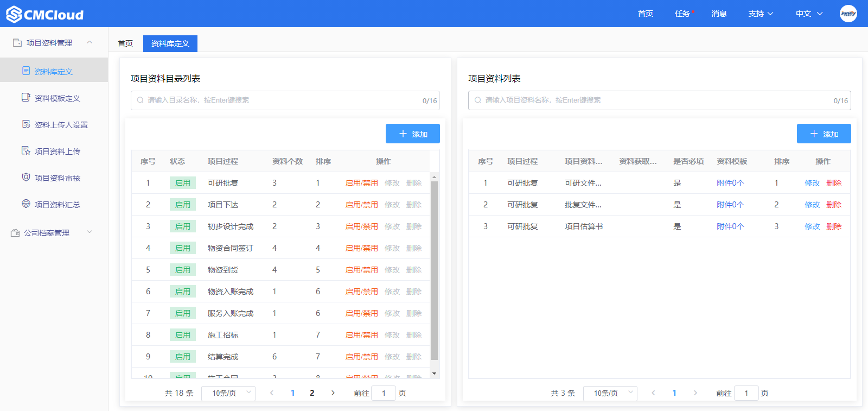Click 删除 for 项目估算书 row
Screen dimensions: 868x411
(x=834, y=226)
